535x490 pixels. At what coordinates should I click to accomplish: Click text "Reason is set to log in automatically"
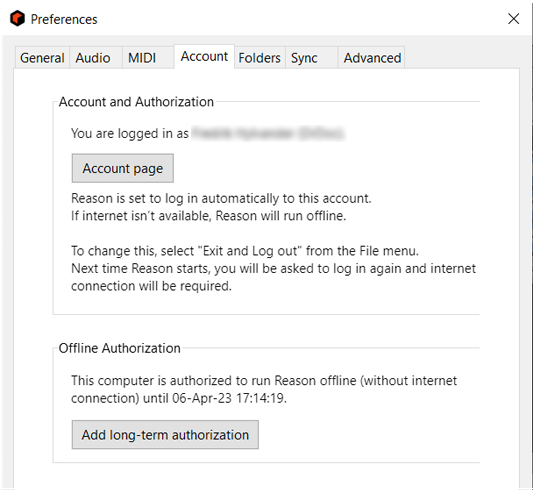221,198
